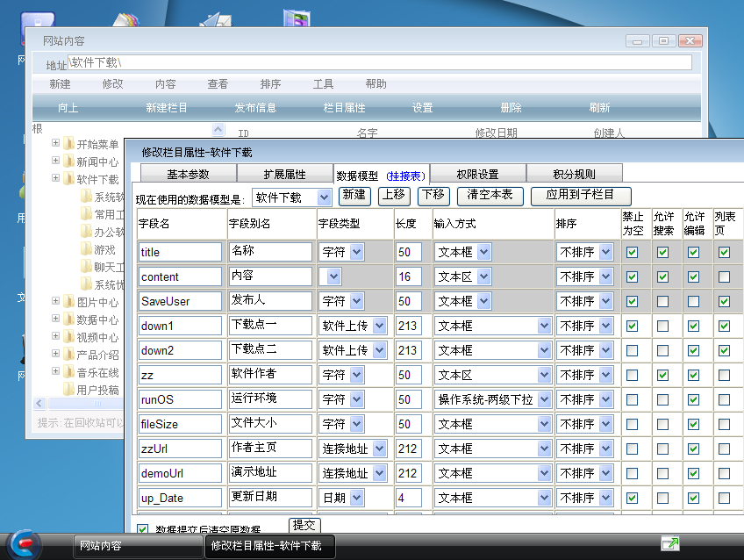Switch to the 权限设置 tab
The image size is (744, 560).
pos(476,174)
